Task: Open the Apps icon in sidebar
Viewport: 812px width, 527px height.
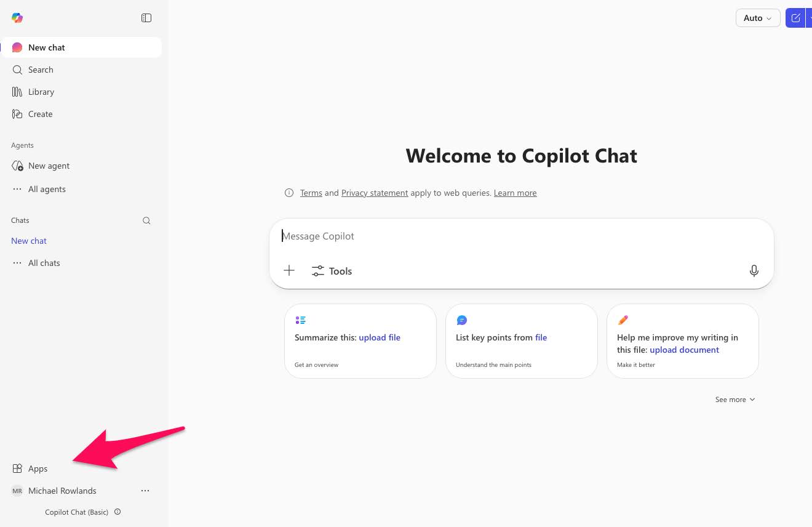Action: coord(18,469)
